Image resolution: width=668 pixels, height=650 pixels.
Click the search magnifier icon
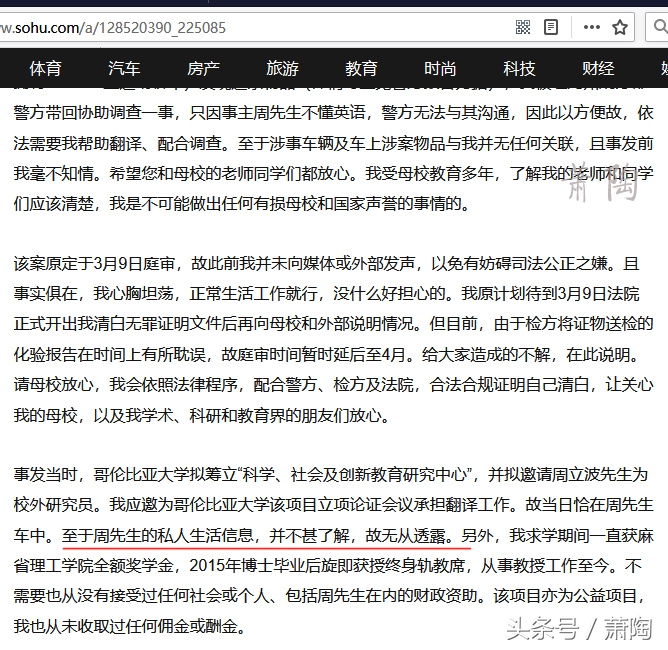point(660,27)
